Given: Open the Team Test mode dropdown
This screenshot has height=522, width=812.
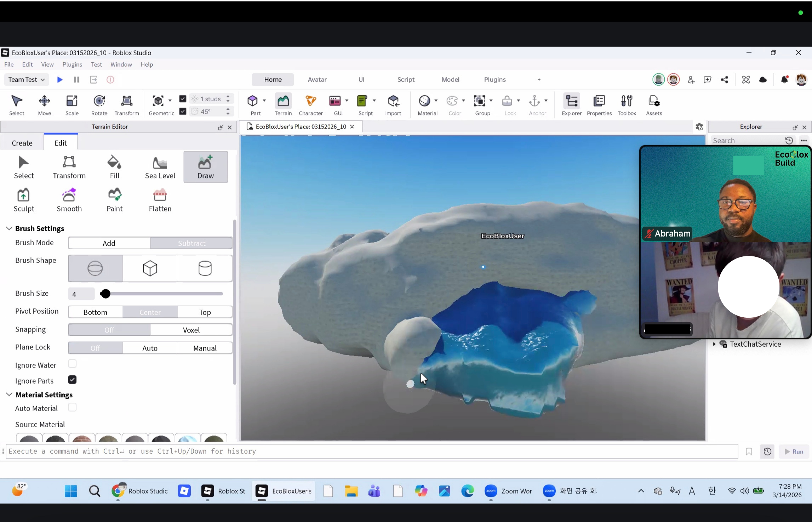Looking at the screenshot, I should pos(27,80).
